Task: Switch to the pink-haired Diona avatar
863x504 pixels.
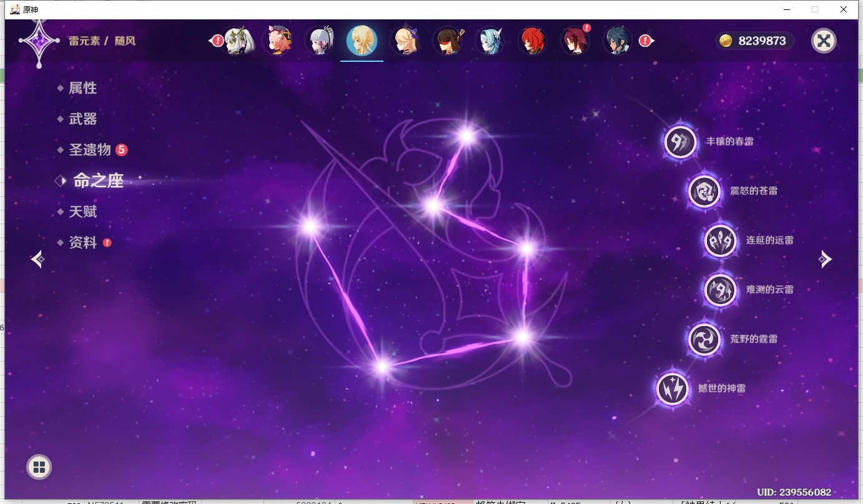Action: 278,41
